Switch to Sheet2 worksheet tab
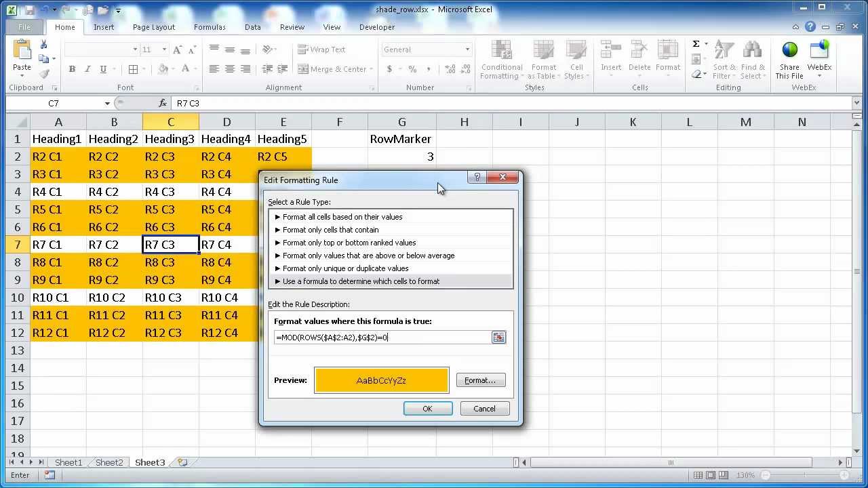The image size is (868, 488). coord(109,462)
